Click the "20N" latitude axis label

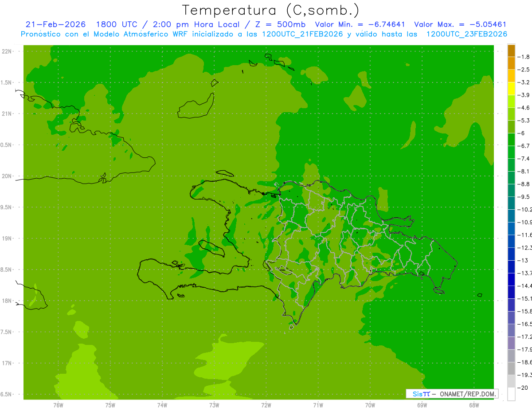click(x=8, y=176)
